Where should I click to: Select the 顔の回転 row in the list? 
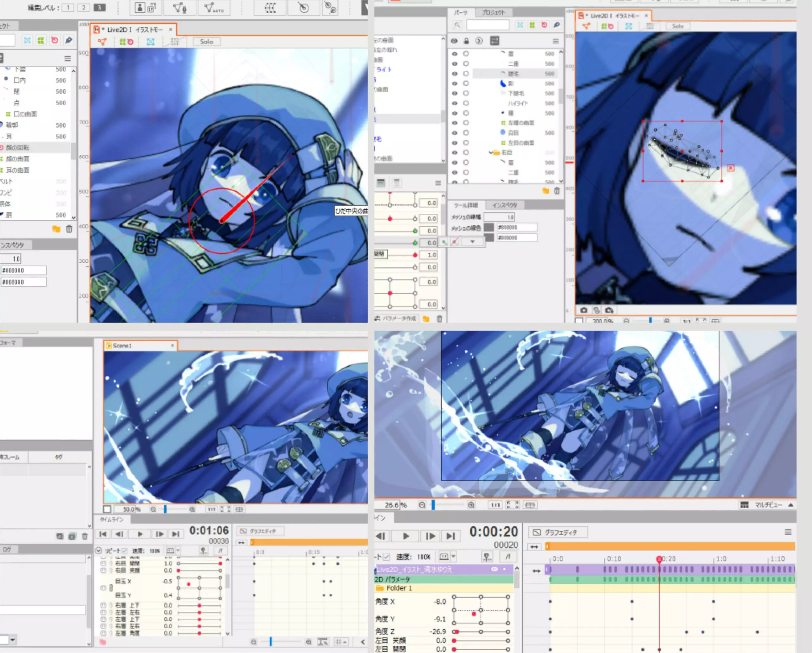click(x=36, y=147)
